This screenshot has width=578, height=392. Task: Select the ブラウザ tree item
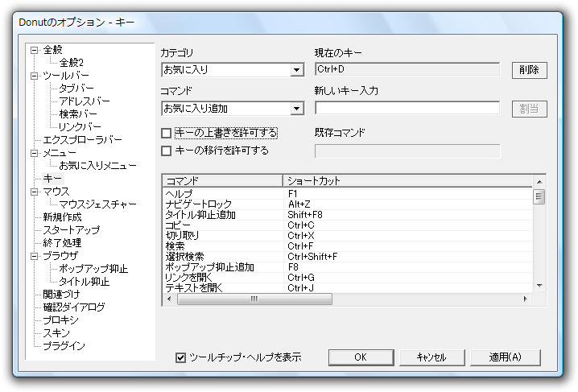point(61,256)
